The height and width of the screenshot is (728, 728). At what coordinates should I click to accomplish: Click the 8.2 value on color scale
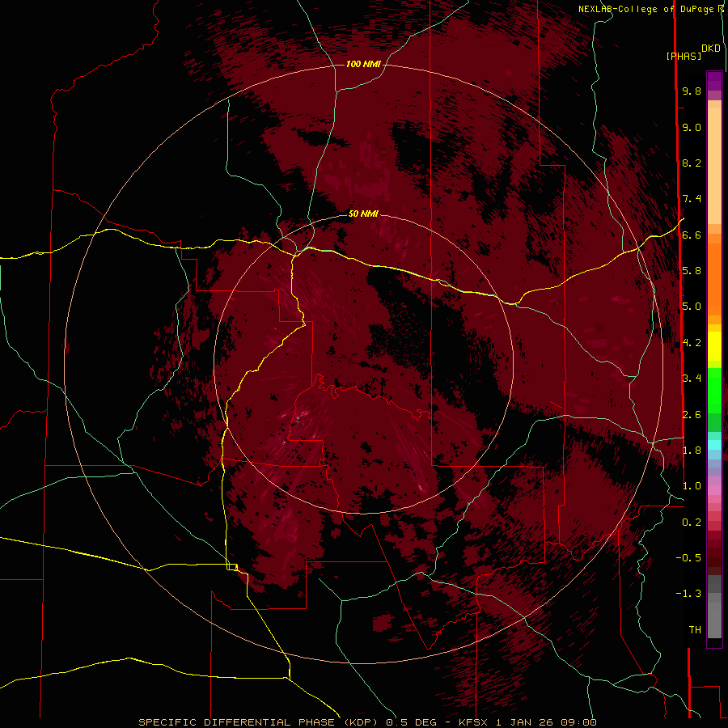[692, 163]
